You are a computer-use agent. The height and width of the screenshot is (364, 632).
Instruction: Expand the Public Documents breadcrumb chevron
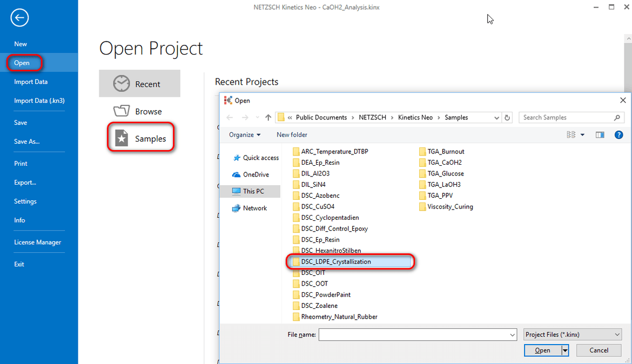[x=353, y=117]
